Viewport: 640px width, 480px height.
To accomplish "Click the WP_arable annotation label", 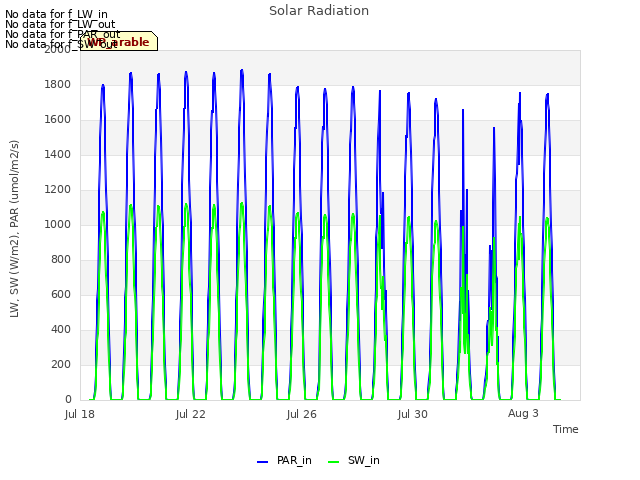I will tap(119, 41).
